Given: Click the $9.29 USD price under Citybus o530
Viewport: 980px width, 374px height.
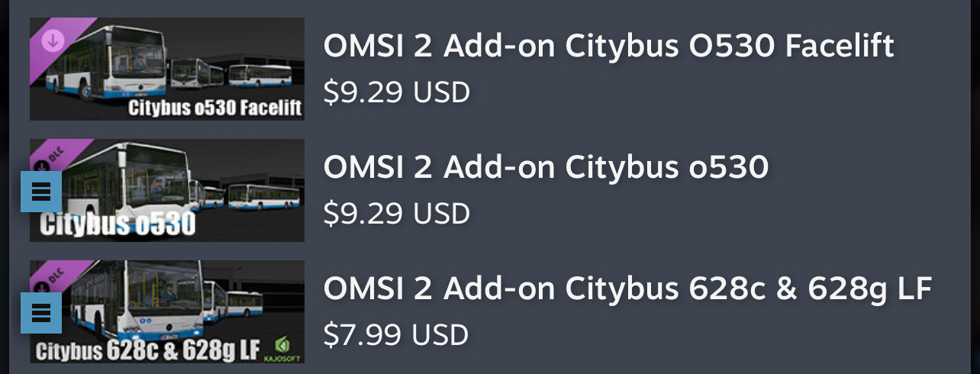Looking at the screenshot, I should point(396,214).
